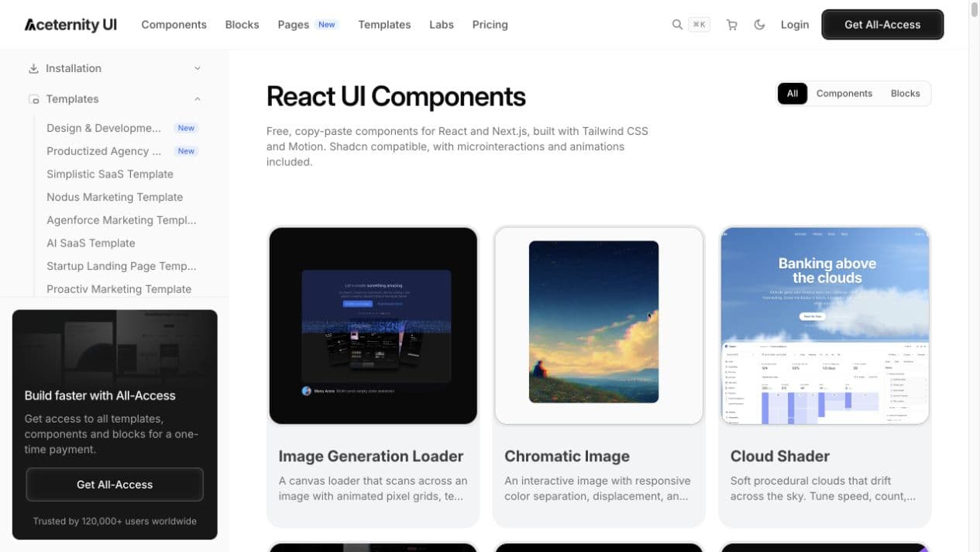Click the Login link
Viewport: 980px width, 552px height.
coord(795,25)
